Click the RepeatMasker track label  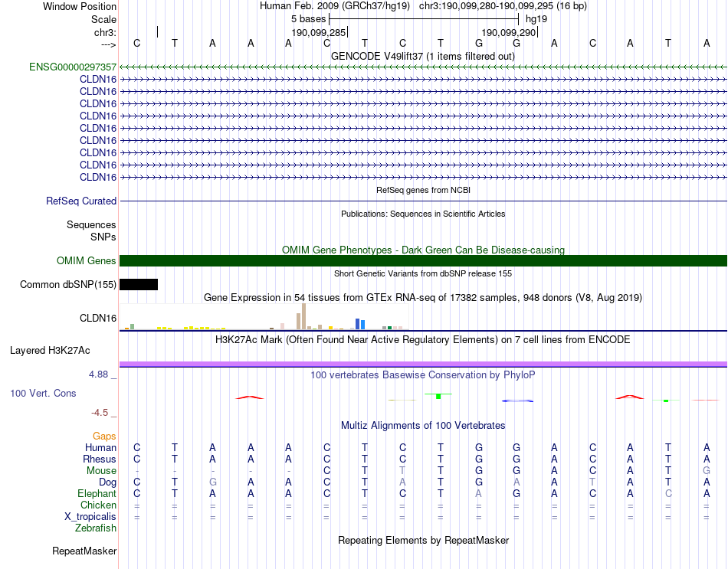pyautogui.click(x=84, y=551)
